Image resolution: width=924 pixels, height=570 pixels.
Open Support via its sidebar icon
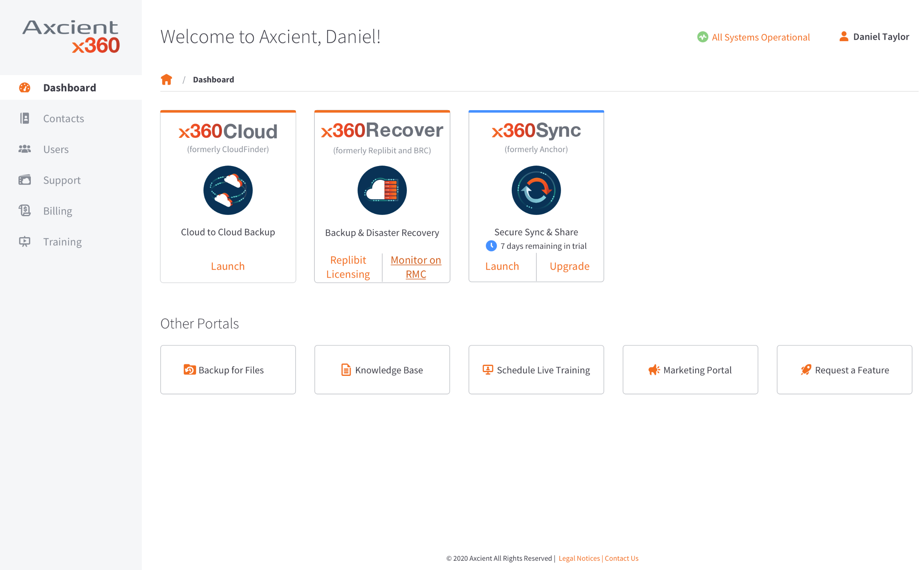click(x=25, y=180)
